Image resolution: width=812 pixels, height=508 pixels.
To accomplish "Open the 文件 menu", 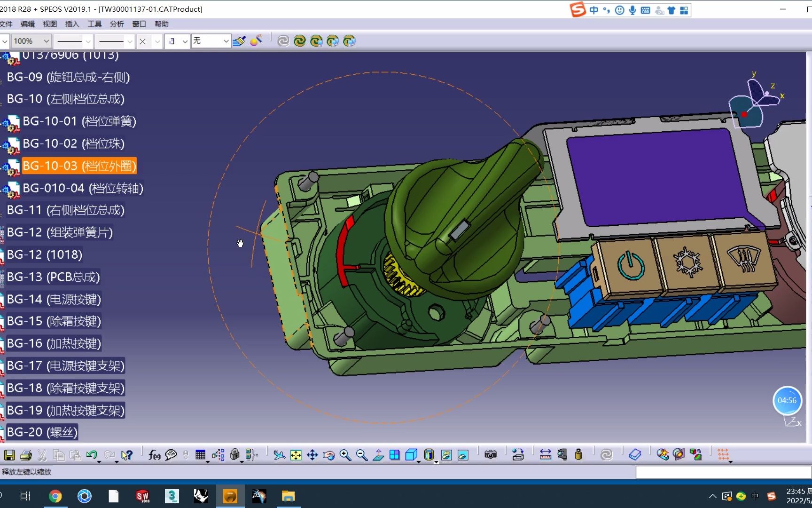I will (x=6, y=24).
